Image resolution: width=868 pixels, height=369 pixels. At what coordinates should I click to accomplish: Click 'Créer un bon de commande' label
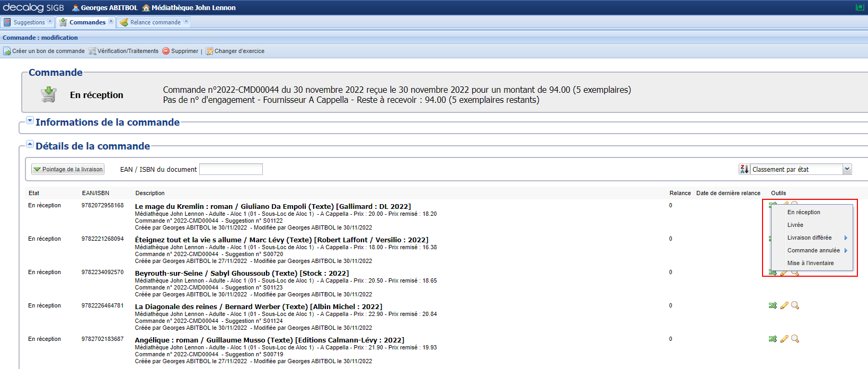pyautogui.click(x=48, y=51)
